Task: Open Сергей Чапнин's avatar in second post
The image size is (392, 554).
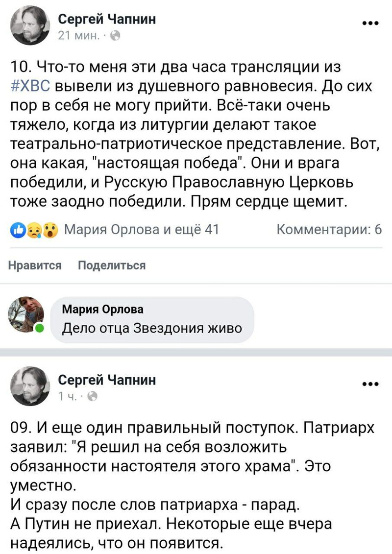Action: tap(30, 387)
